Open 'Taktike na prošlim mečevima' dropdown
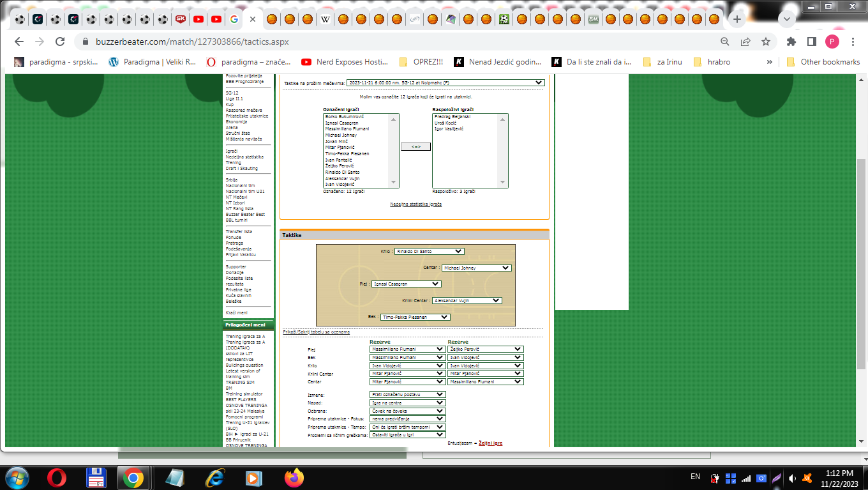 pyautogui.click(x=445, y=82)
